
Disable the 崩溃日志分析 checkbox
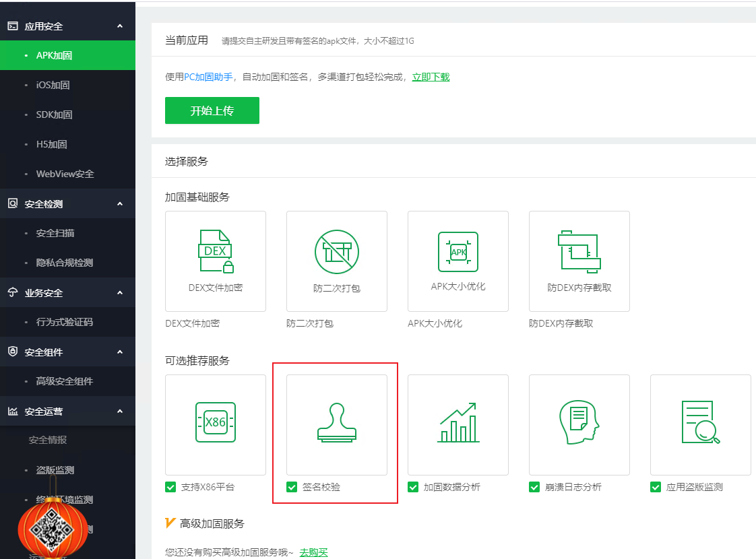click(x=534, y=487)
